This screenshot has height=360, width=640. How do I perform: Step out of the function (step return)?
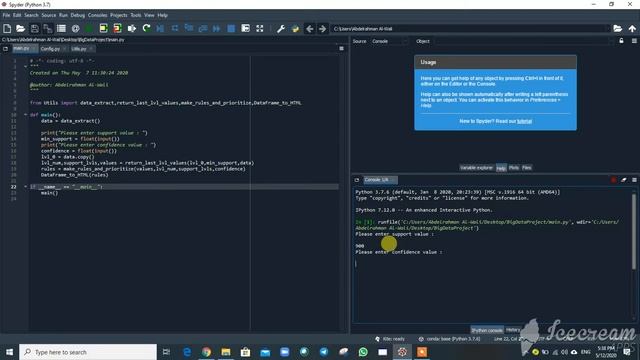click(x=203, y=29)
